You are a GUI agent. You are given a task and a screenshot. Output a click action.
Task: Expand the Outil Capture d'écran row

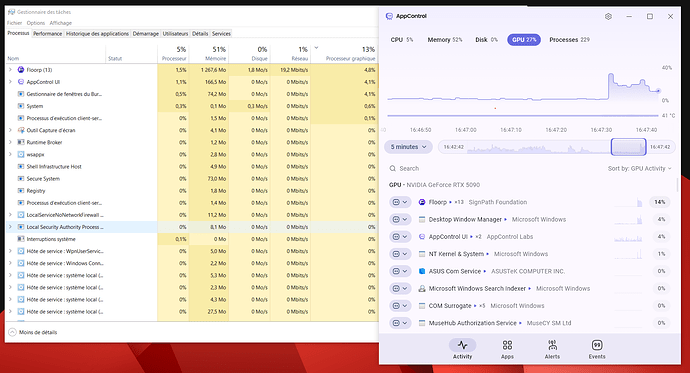(10, 130)
